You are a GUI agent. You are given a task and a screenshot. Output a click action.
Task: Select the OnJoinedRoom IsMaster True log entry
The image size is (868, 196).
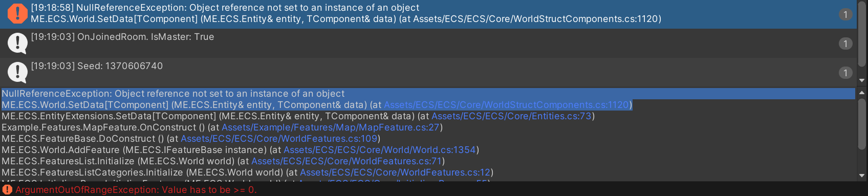[428, 43]
